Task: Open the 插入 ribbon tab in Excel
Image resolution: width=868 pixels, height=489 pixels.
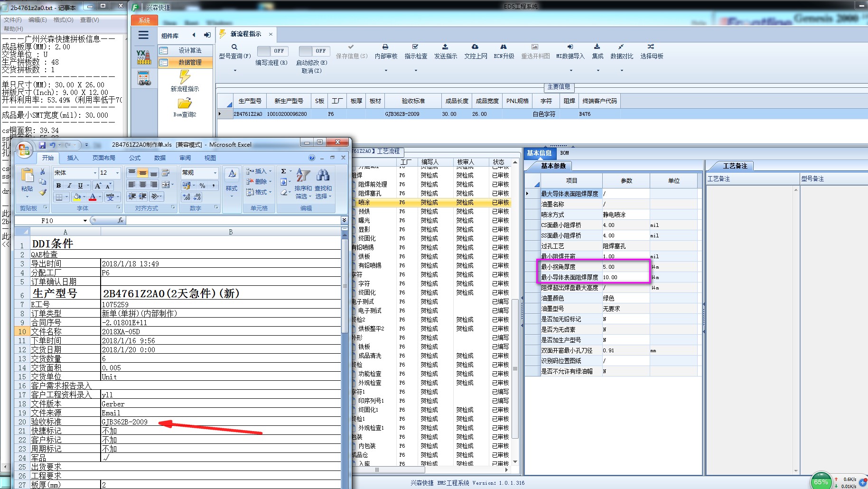Action: [73, 158]
